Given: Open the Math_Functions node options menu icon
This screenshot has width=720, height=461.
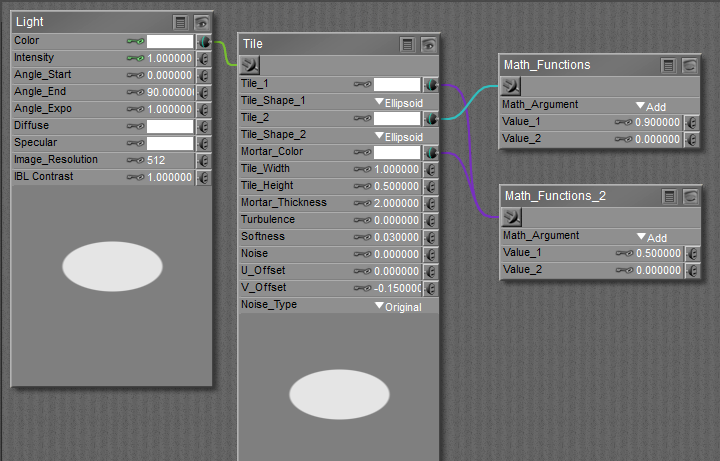Looking at the screenshot, I should coord(669,66).
